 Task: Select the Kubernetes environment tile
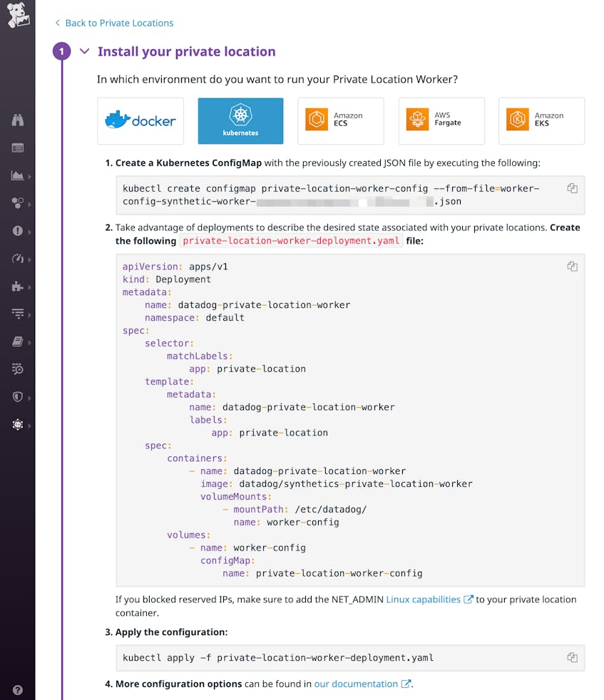pos(240,121)
